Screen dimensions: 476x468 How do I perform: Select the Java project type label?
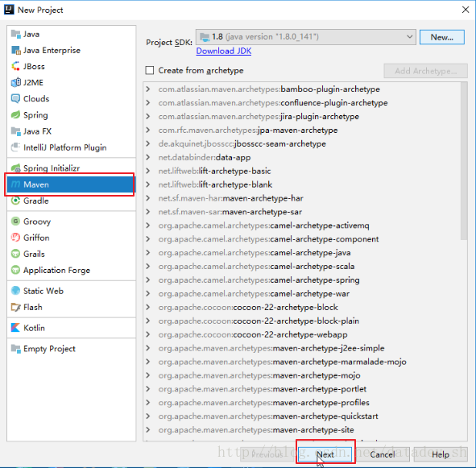pyautogui.click(x=31, y=34)
